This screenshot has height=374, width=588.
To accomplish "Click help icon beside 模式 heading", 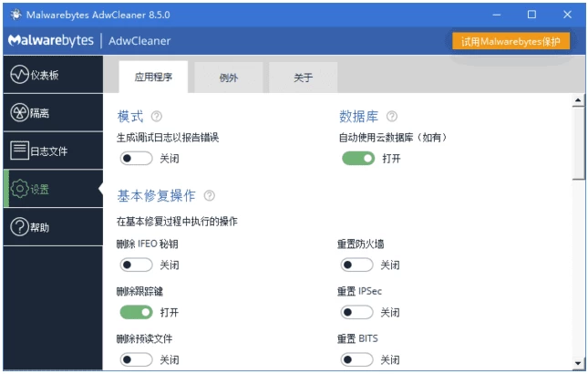I will (157, 117).
